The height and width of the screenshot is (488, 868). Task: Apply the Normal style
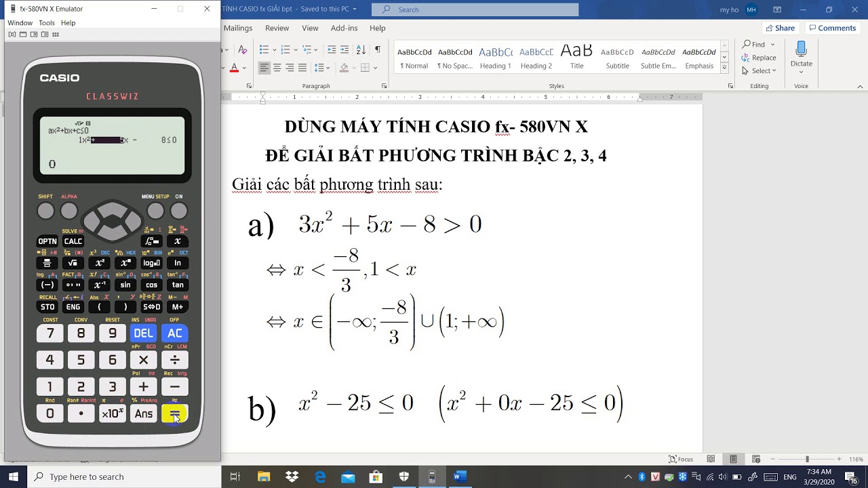pyautogui.click(x=414, y=58)
